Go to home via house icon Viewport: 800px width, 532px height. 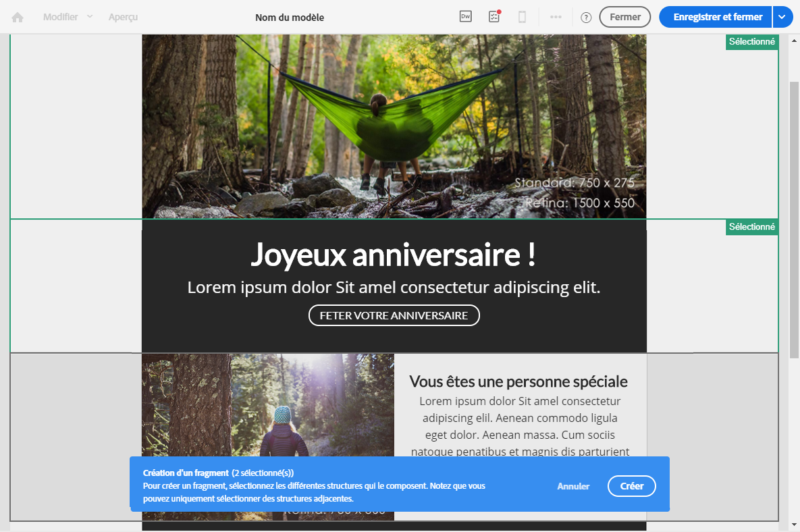[18, 18]
